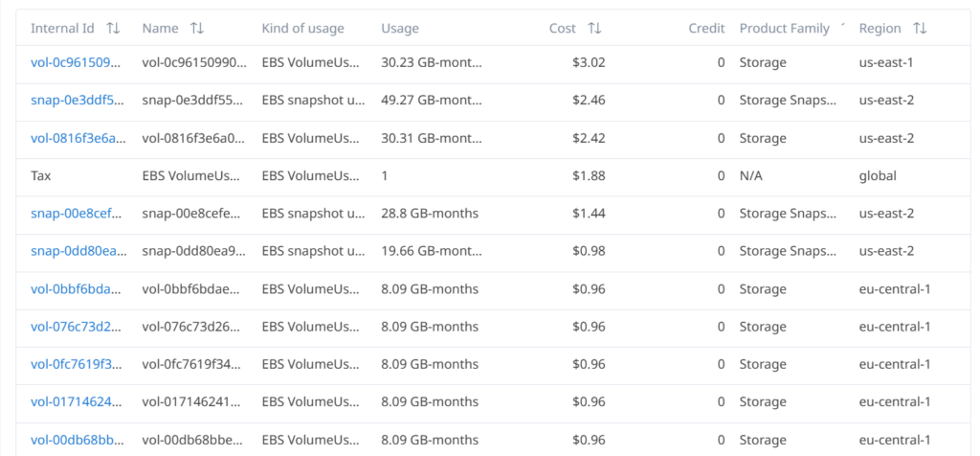This screenshot has width=980, height=456.
Task: Select the $1.44 cost cell
Action: click(x=589, y=214)
